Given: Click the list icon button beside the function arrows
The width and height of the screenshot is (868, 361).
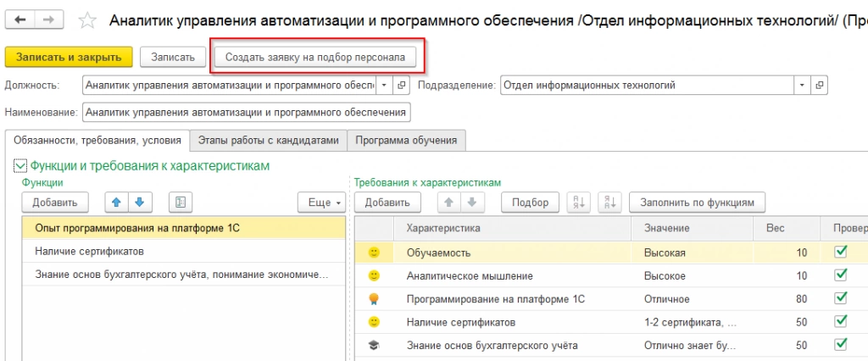Looking at the screenshot, I should pyautogui.click(x=180, y=202).
